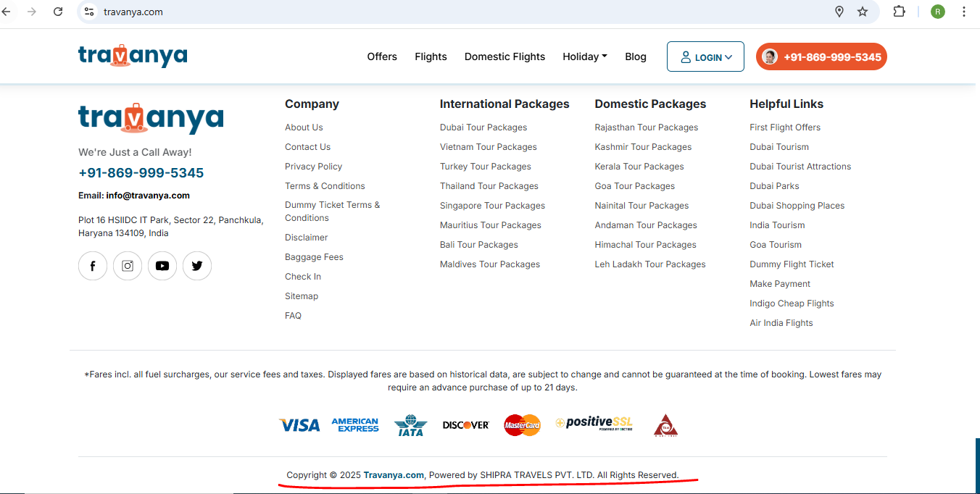980x494 pixels.
Task: Open Chrome three-dot menu
Action: [x=964, y=12]
